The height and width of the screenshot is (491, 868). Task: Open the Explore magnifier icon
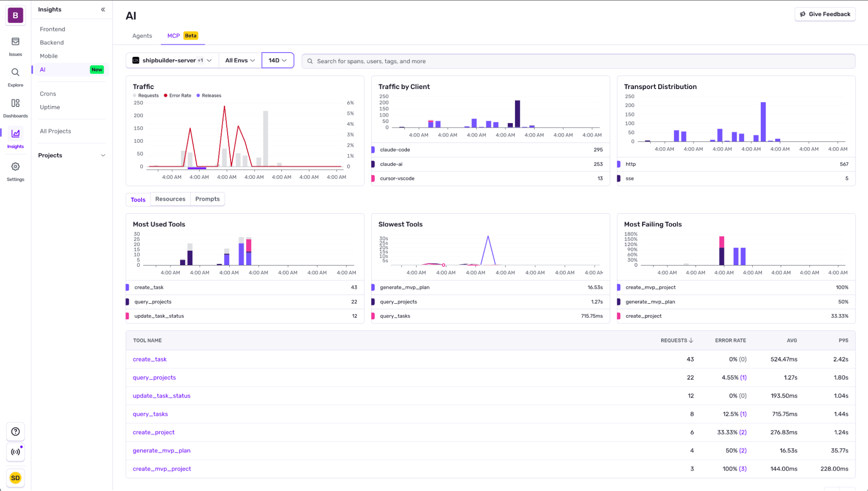15,73
